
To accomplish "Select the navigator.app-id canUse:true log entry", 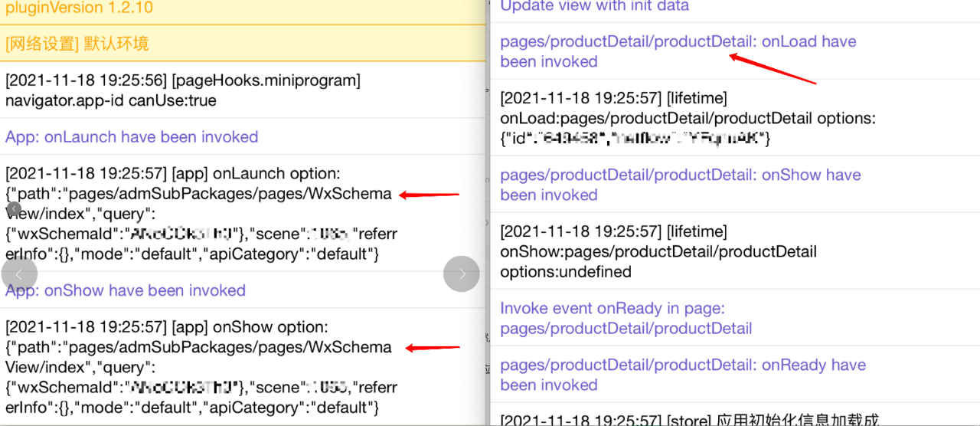I will click(x=183, y=90).
